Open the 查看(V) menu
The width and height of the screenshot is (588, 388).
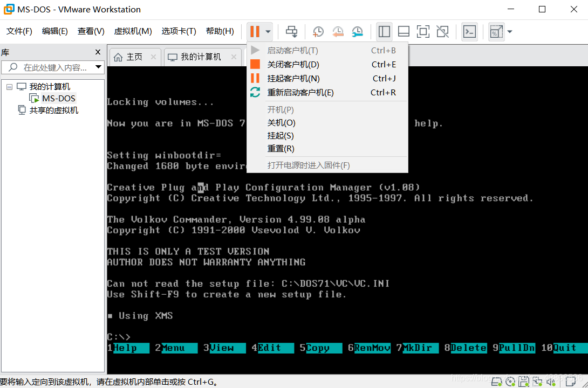point(91,31)
